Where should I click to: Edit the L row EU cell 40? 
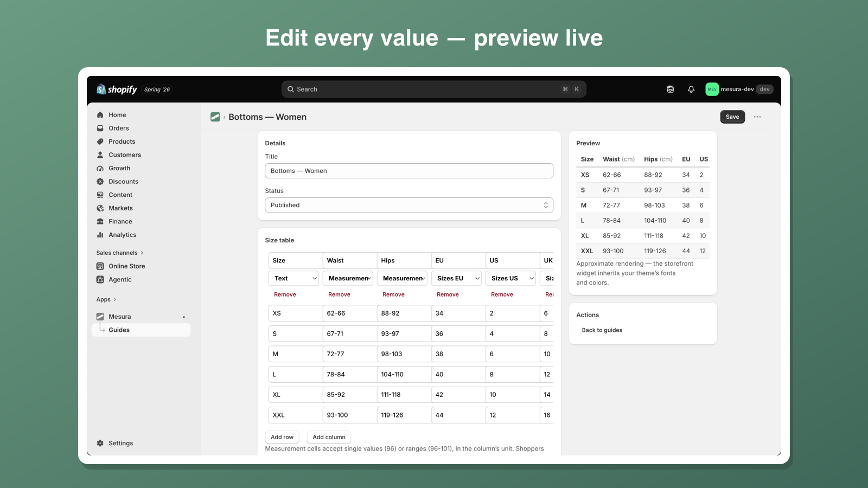click(458, 374)
